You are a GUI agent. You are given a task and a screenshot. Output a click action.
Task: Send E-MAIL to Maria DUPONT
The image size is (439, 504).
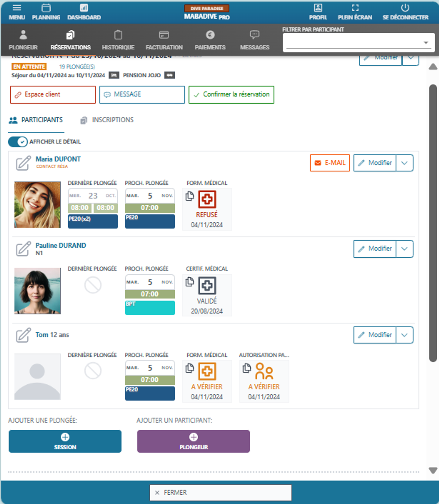330,163
